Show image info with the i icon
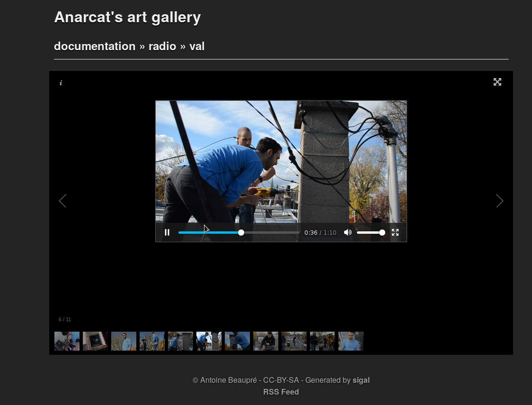532x405 pixels. tap(61, 83)
